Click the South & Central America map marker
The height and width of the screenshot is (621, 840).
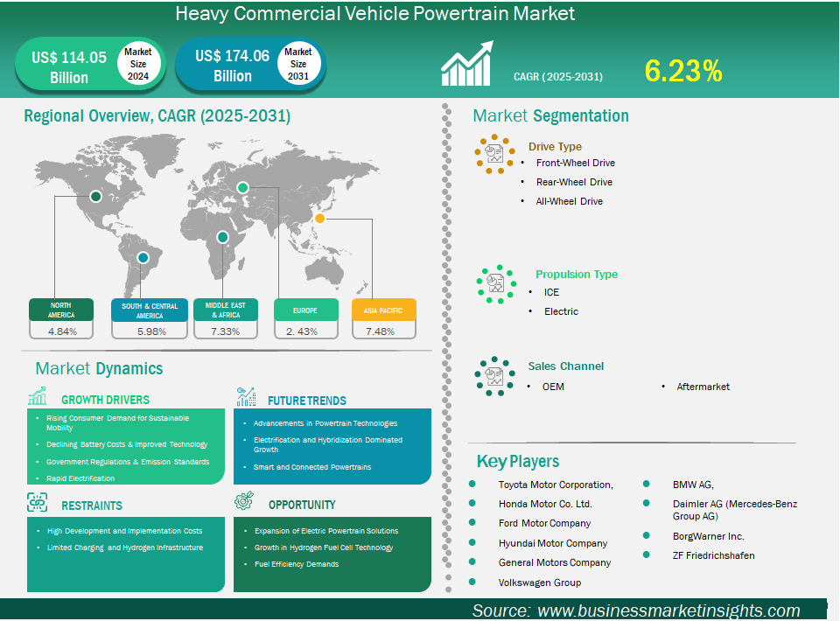[143, 258]
